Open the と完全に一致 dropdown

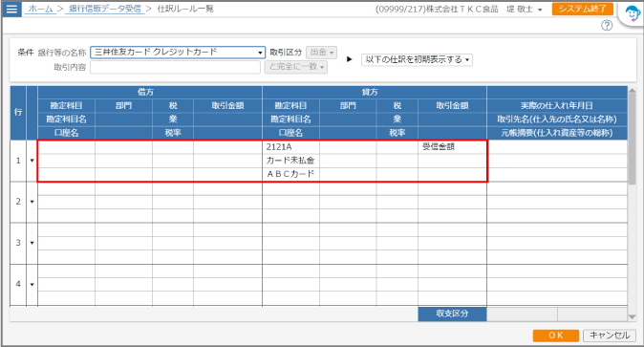296,67
